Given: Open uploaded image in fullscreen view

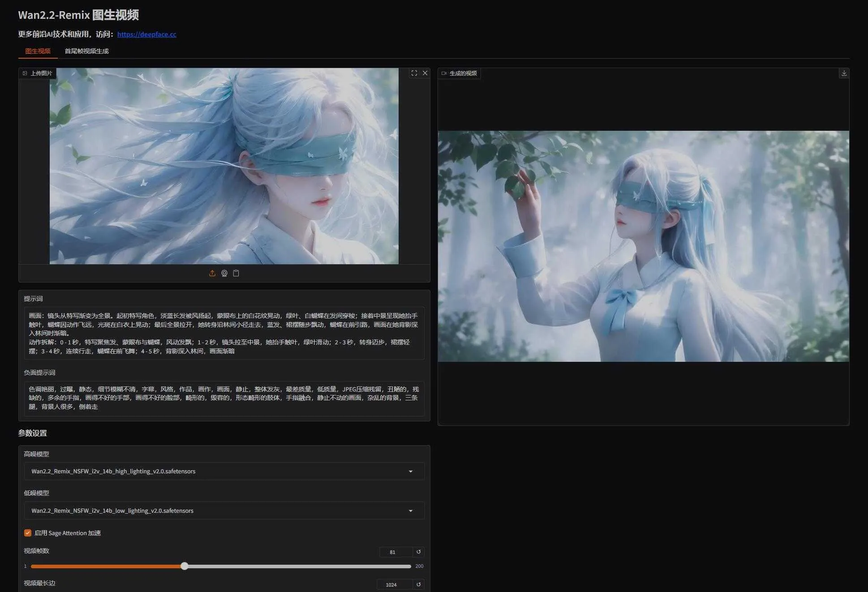Looking at the screenshot, I should coord(414,73).
